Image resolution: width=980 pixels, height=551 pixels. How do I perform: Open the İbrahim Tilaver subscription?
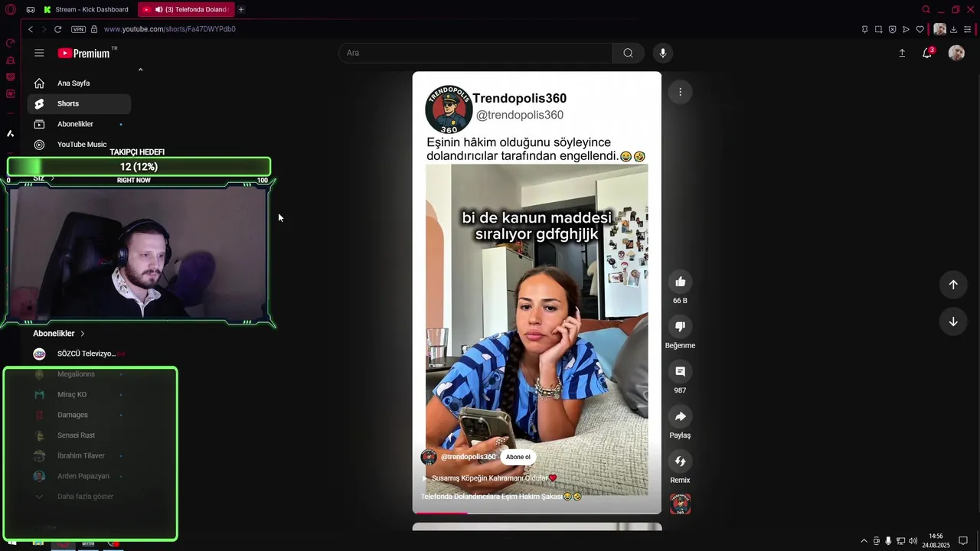[79, 455]
